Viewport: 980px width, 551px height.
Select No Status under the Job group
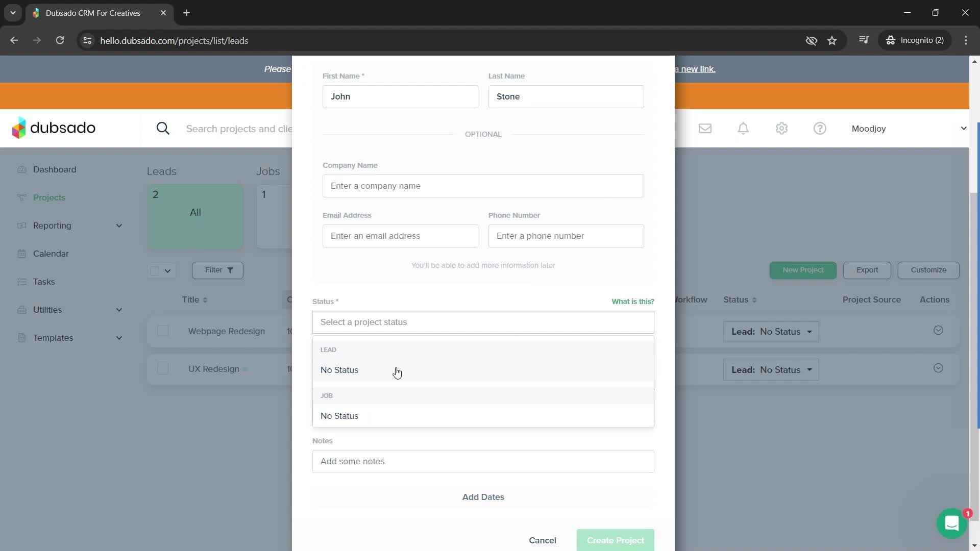[x=483, y=416]
